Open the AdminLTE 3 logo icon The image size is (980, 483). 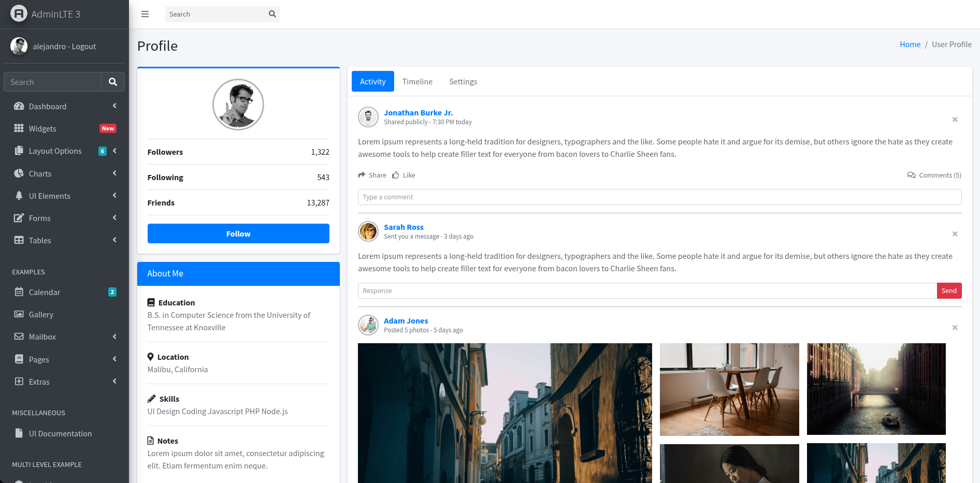point(19,13)
